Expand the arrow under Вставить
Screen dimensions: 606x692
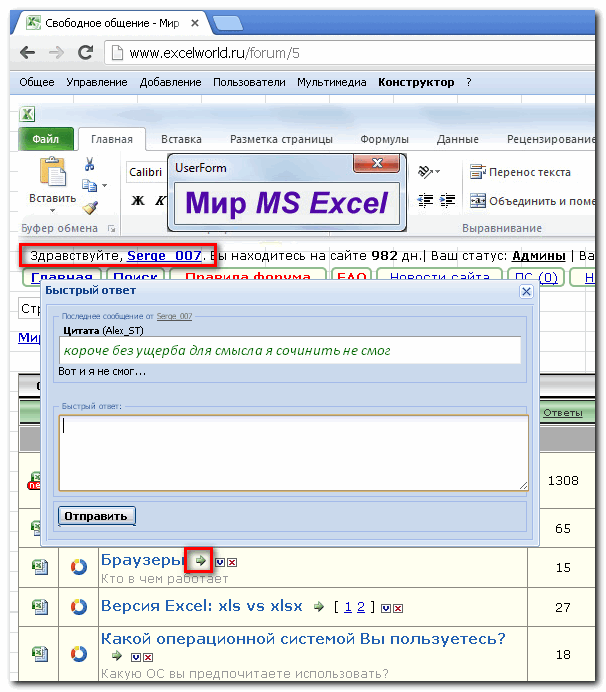53,211
